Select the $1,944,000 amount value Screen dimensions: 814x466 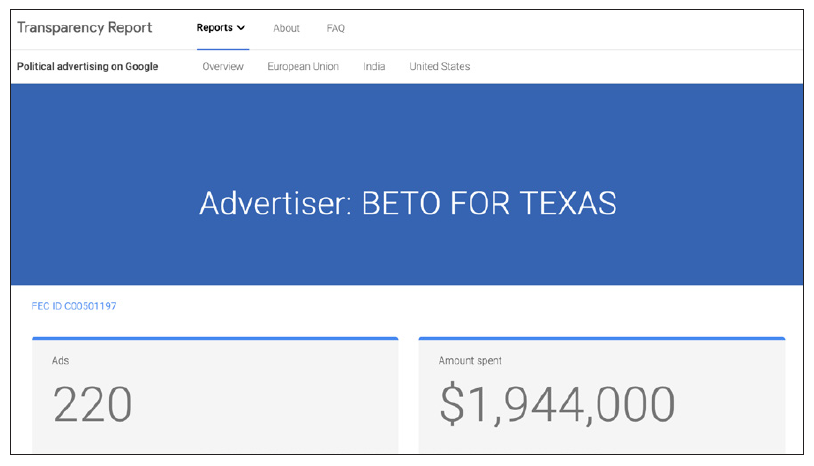[557, 404]
